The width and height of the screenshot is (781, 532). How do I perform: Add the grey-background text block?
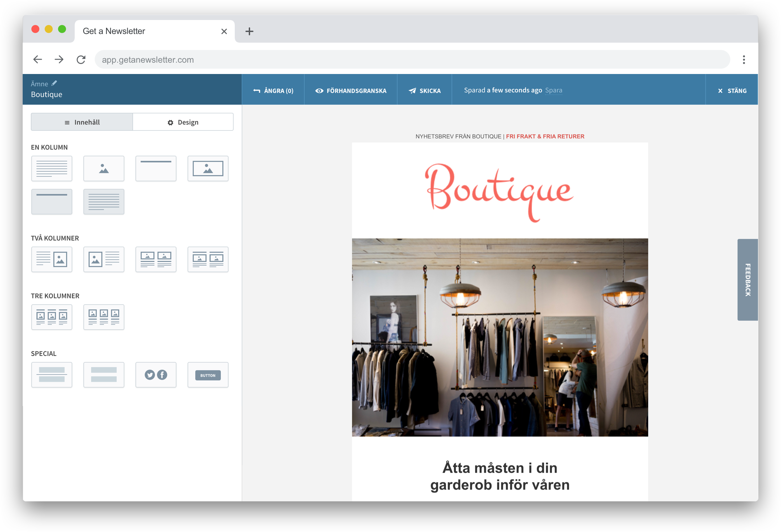[x=104, y=202]
